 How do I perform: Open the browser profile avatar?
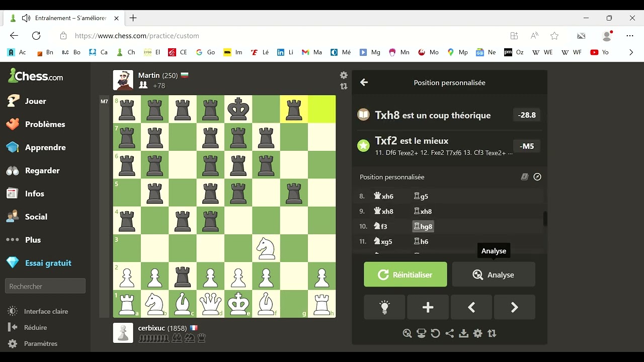607,36
